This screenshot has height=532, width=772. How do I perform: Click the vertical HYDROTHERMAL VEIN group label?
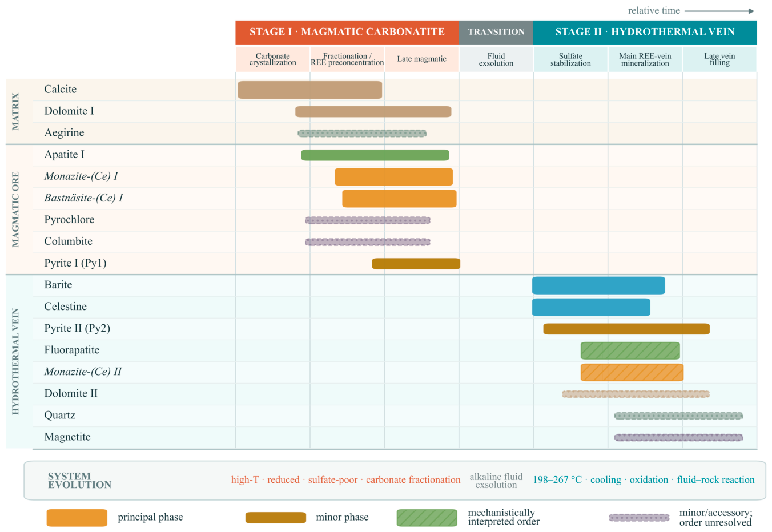tap(15, 361)
